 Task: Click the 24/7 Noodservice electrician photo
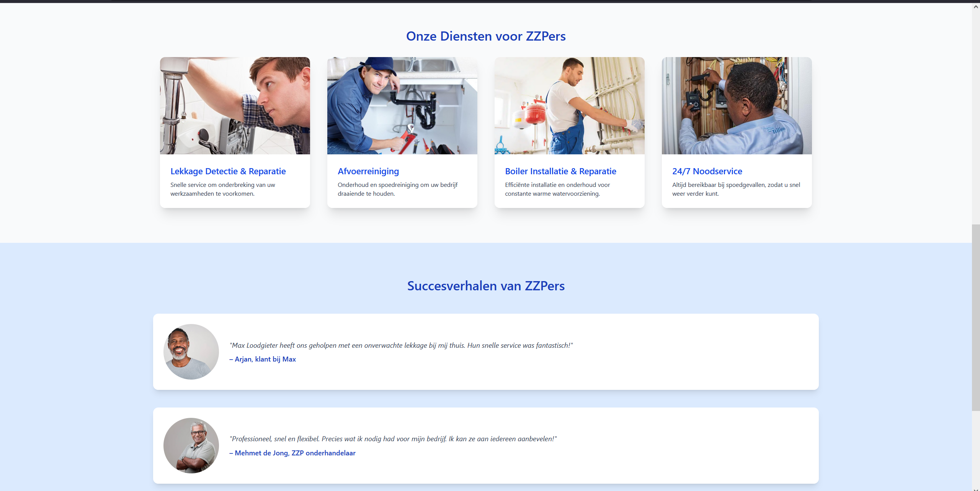point(737,106)
